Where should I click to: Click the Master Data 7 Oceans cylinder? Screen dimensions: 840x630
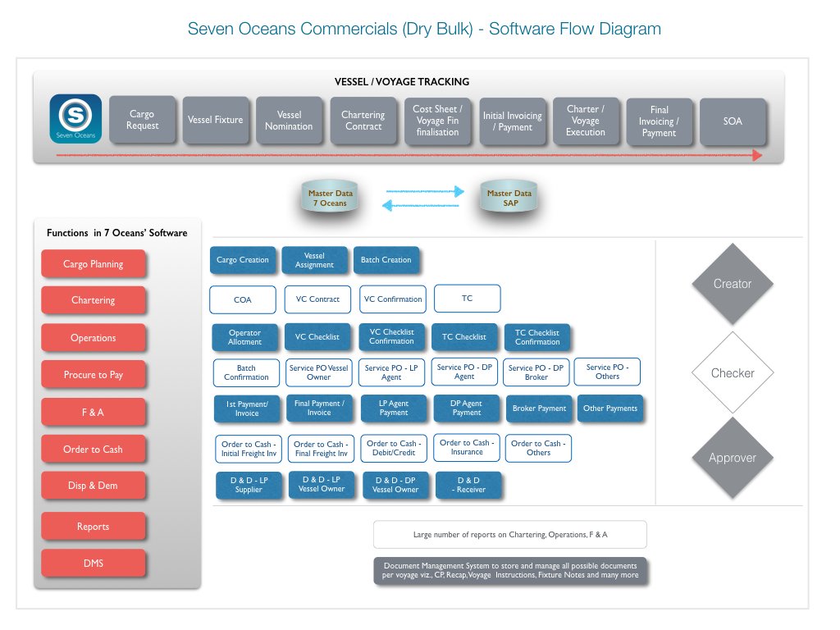(x=330, y=198)
